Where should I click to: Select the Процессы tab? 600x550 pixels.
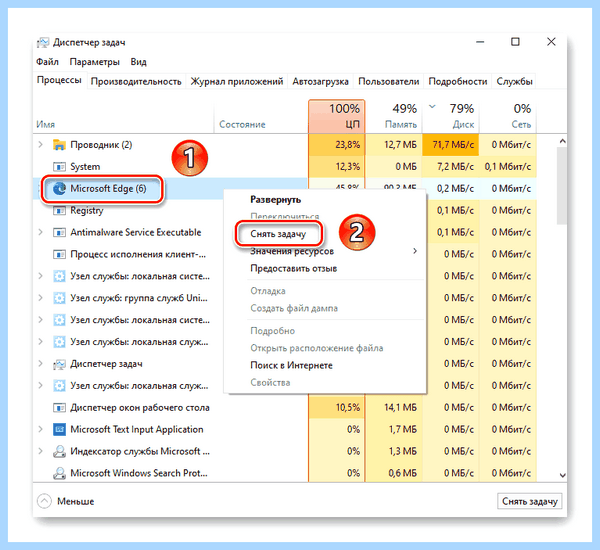coord(59,80)
